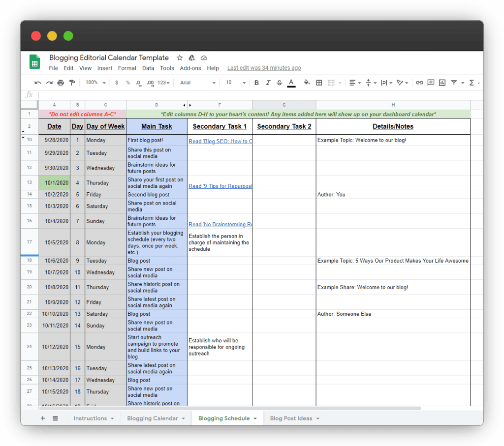Toggle Strikethrough formatting
The width and height of the screenshot is (504, 446).
click(280, 83)
